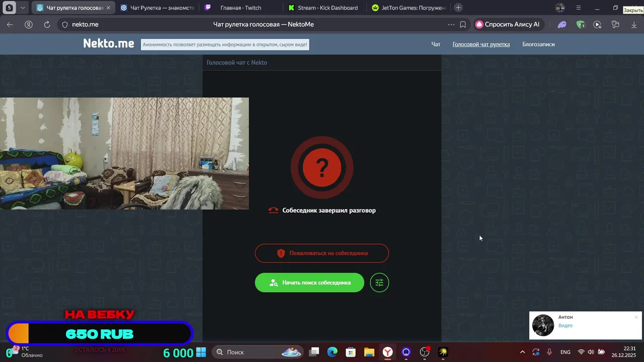Viewport: 644px width, 362px height.
Task: Open microphone tray indicator
Action: 549,352
